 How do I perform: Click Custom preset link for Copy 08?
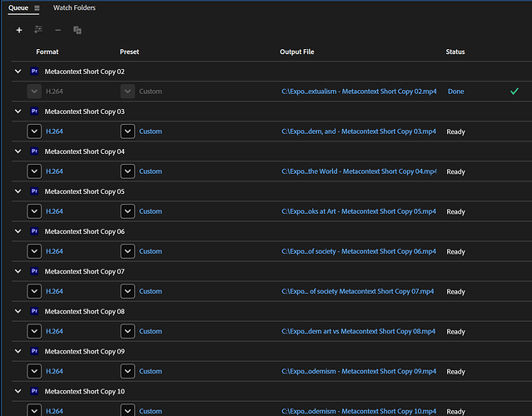[x=151, y=331]
